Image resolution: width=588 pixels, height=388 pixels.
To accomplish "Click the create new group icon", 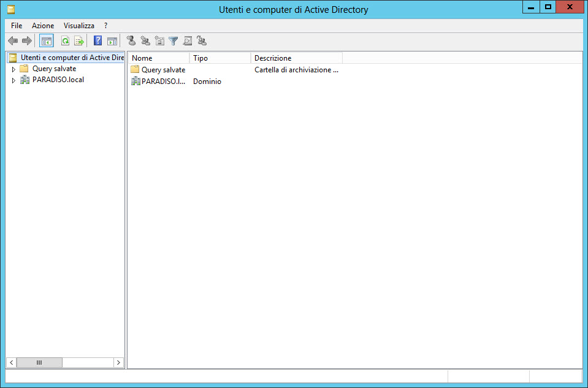I will 145,40.
